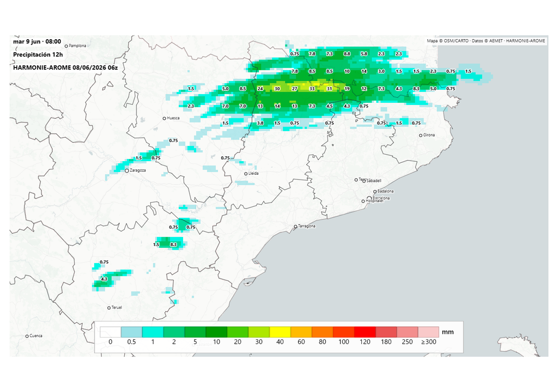Click the 'HARMONIE-AROME 08/06/2026 06z' label

(65, 68)
